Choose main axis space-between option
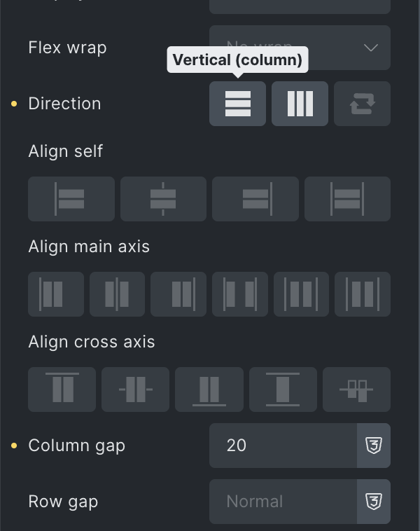 point(240,294)
